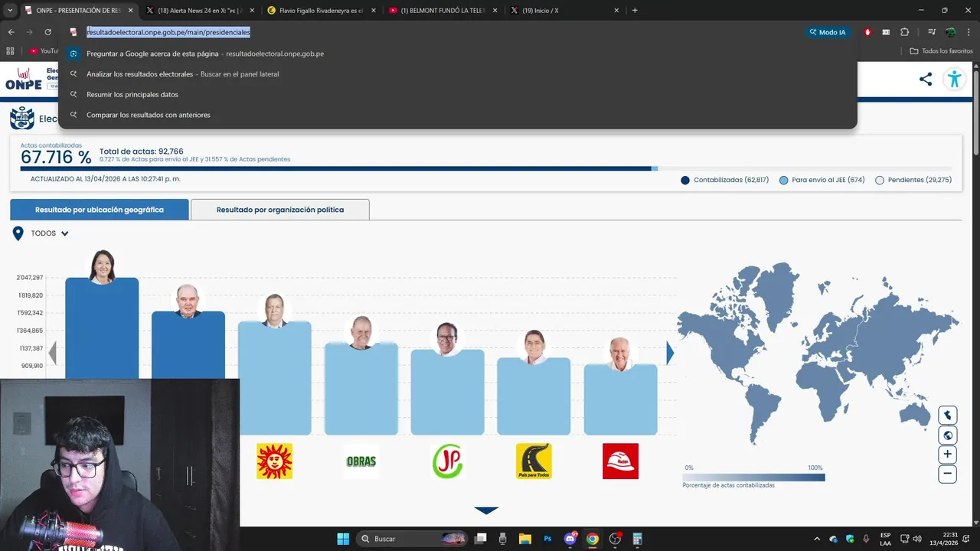This screenshot has height=551, width=980.
Task: Click the actas contabilizadas progress bar
Action: pos(486,168)
